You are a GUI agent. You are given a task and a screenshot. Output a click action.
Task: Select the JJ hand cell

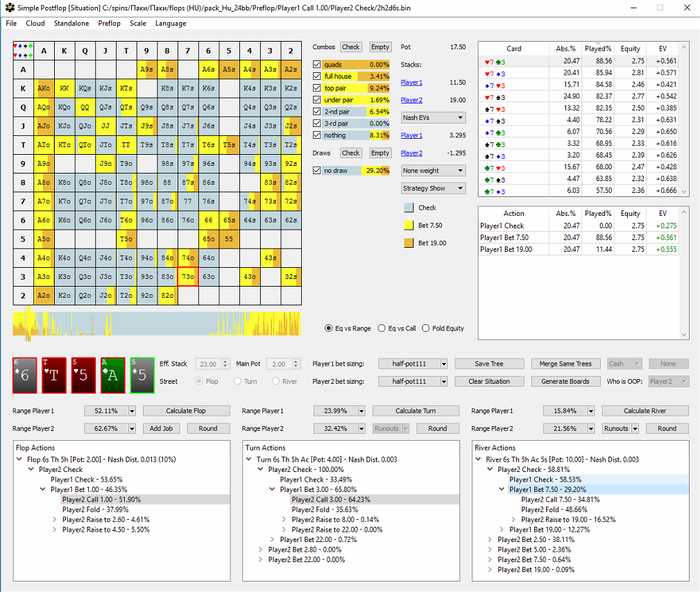(105, 125)
